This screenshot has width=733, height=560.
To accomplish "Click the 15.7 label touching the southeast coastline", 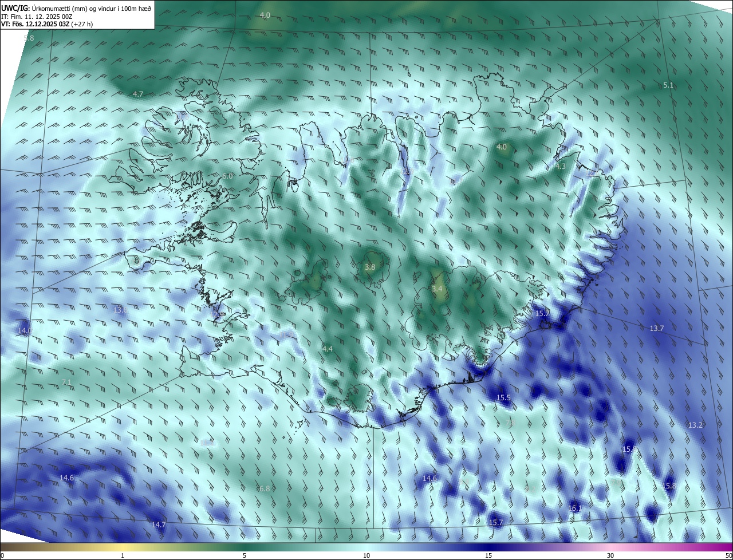I will click(x=542, y=314).
